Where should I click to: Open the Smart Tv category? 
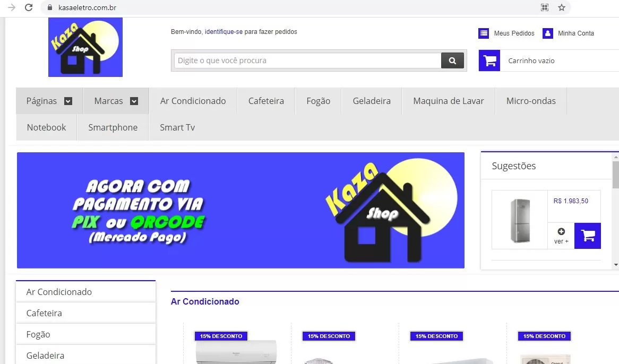point(177,127)
